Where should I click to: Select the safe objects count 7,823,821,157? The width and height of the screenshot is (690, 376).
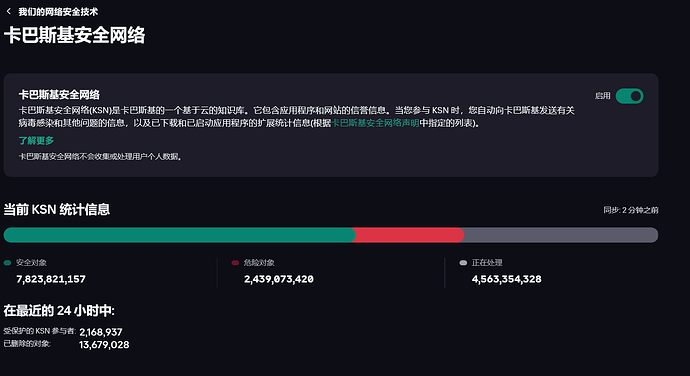coord(51,279)
